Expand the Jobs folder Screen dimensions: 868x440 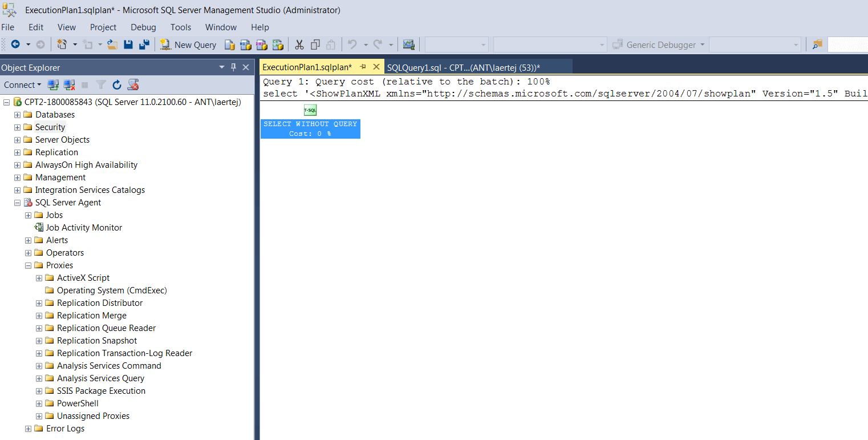pyautogui.click(x=28, y=215)
